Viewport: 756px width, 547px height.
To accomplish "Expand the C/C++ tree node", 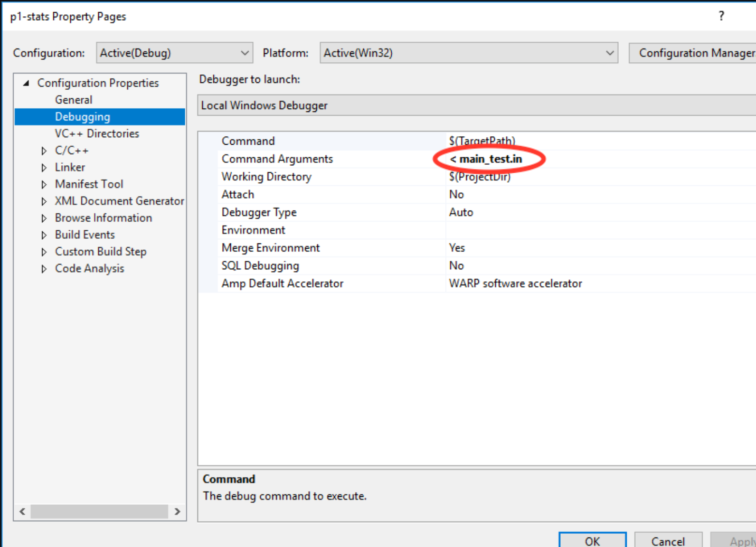I will point(44,151).
